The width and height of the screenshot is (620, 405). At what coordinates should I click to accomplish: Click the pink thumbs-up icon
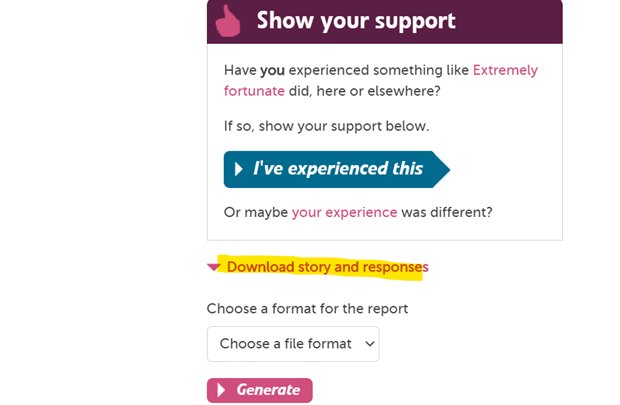[228, 21]
